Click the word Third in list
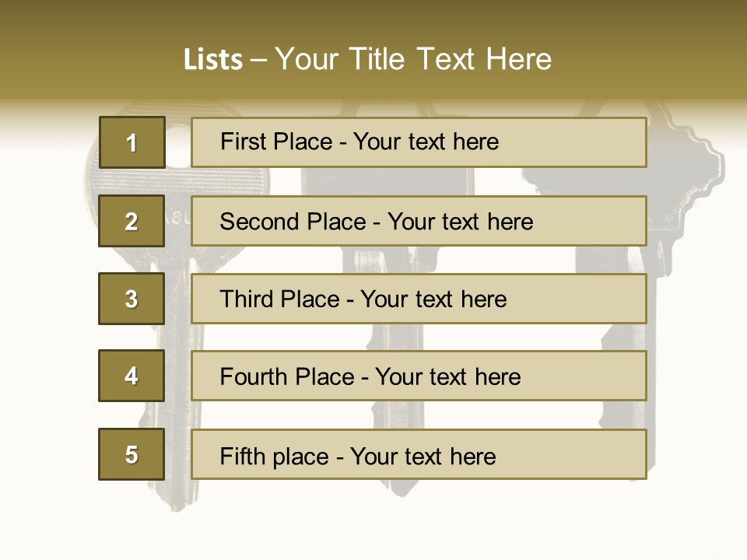 tap(247, 299)
